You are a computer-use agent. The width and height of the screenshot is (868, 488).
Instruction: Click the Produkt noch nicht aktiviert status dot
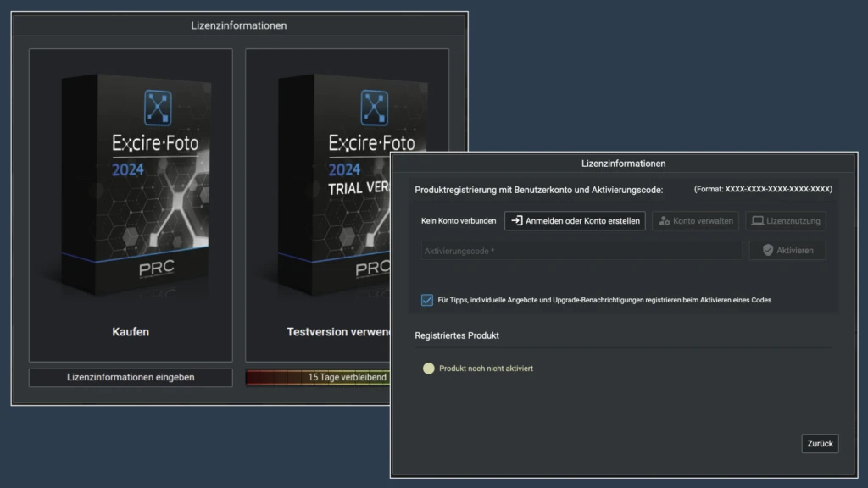[428, 369]
